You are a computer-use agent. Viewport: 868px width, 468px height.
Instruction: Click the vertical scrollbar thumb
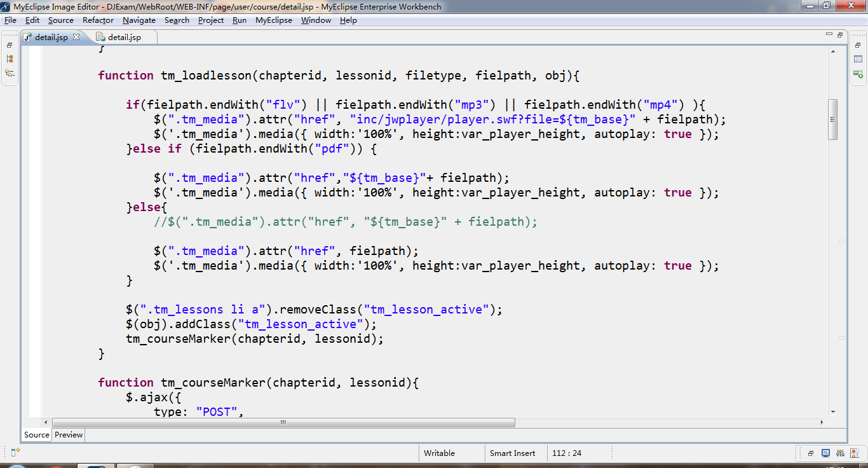(x=833, y=120)
